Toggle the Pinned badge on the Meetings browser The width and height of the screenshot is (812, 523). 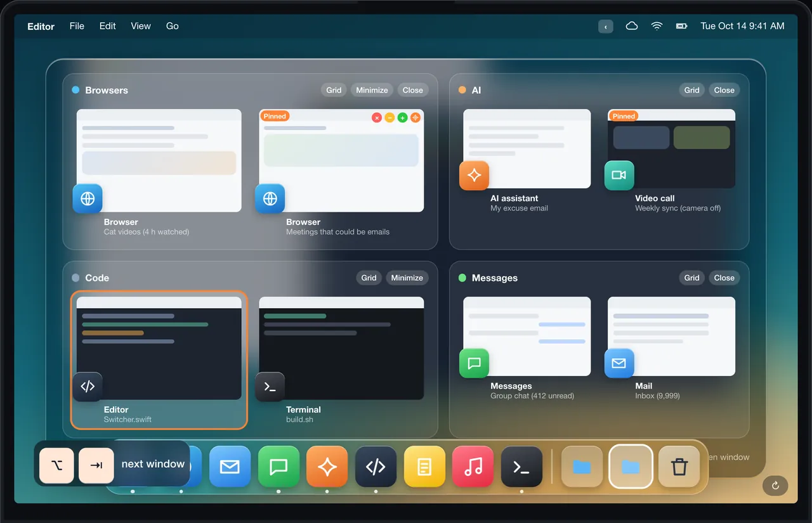[x=275, y=116]
